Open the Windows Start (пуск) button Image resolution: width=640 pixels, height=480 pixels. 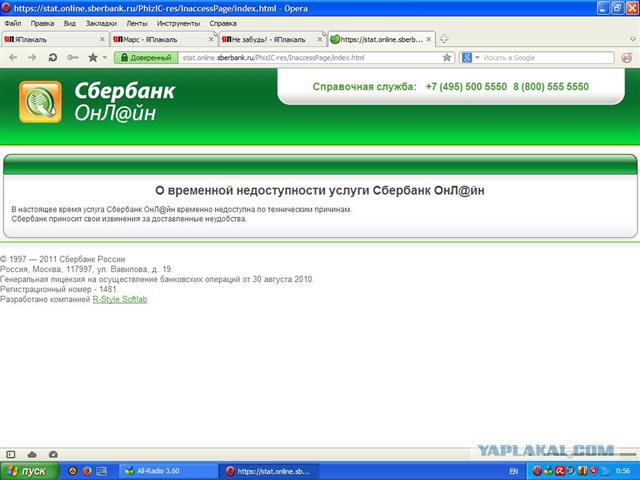tap(29, 471)
